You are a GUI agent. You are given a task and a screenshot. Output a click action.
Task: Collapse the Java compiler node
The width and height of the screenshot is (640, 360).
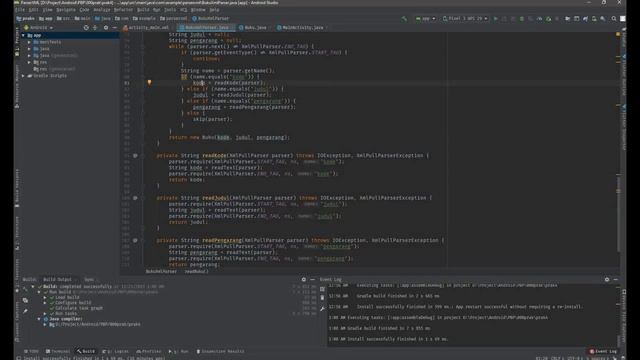(x=39, y=319)
